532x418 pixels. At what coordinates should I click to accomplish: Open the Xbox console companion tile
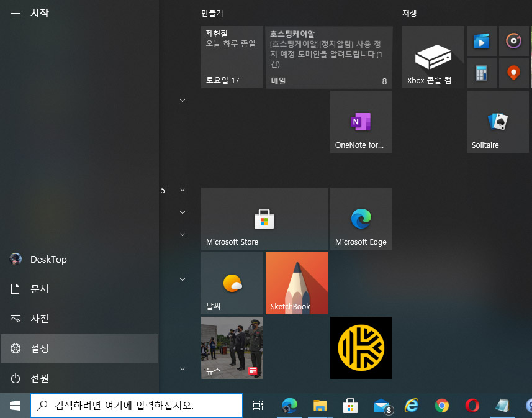pyautogui.click(x=433, y=57)
